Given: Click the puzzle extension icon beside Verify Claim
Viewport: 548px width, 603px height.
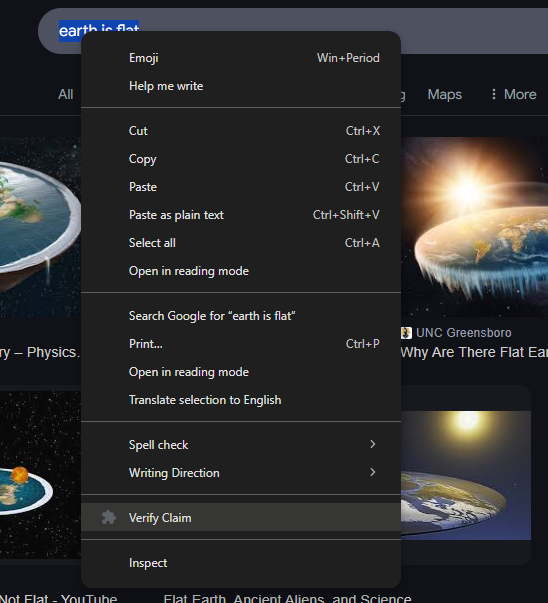Looking at the screenshot, I should click(x=109, y=517).
